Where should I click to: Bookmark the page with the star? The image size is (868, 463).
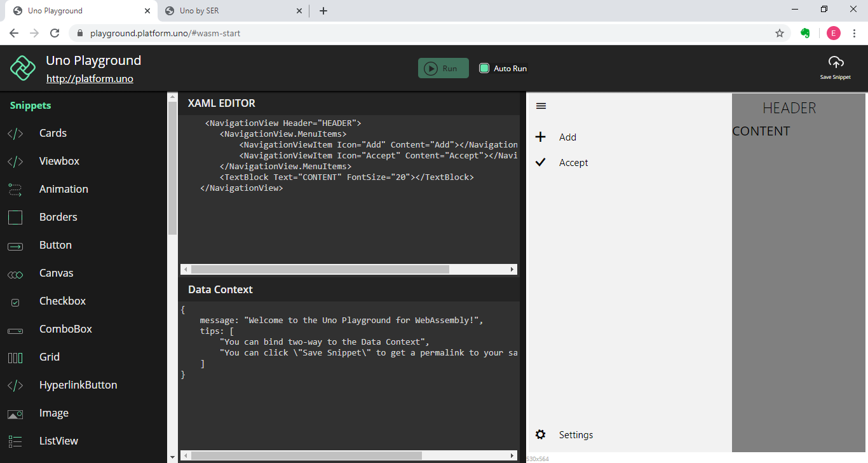(780, 32)
